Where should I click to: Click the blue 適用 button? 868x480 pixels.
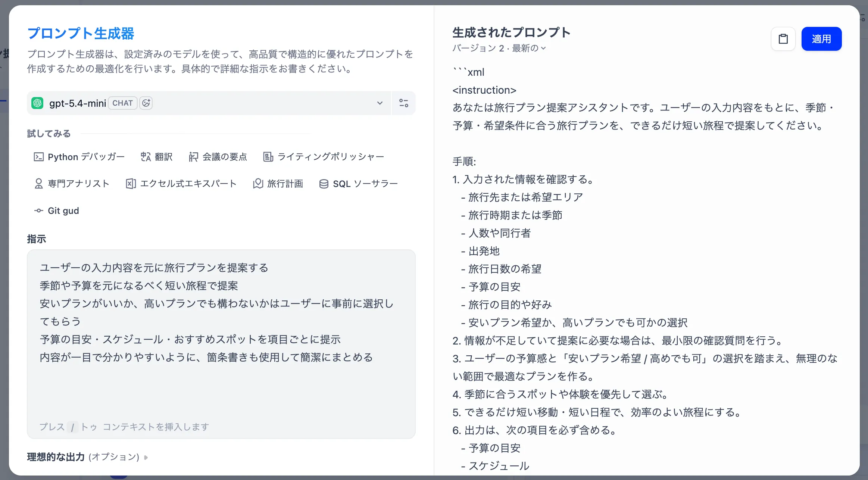click(821, 39)
